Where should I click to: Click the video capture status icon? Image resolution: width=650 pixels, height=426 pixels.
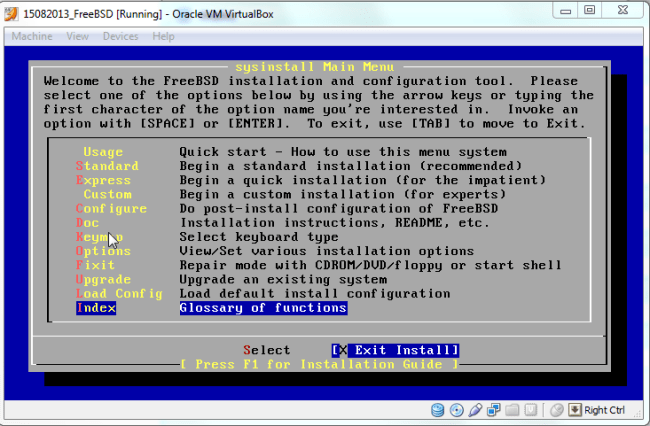(530, 410)
